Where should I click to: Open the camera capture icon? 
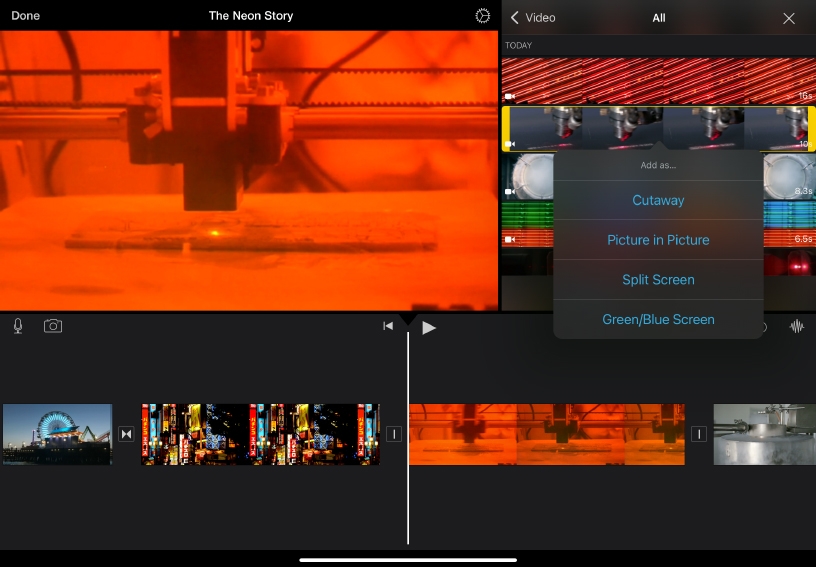point(53,326)
